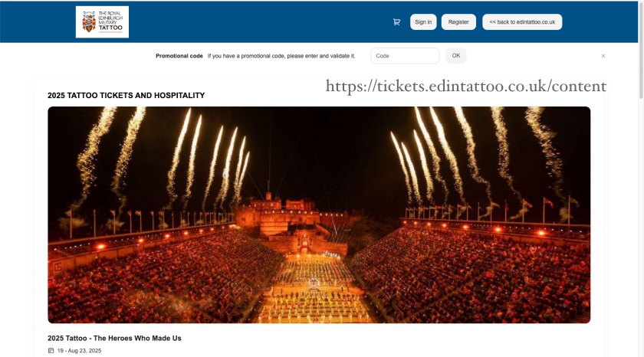Open the fireworks castle banner image

click(x=319, y=215)
